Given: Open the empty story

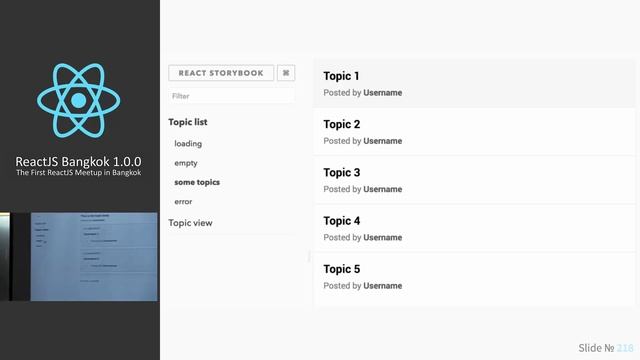Looking at the screenshot, I should pos(186,163).
